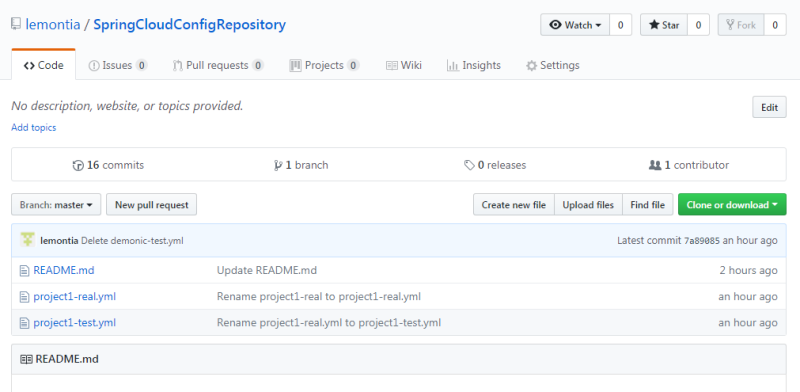
Task: Click Rename project1-real.yml to project1-test.yml message
Action: (x=329, y=323)
